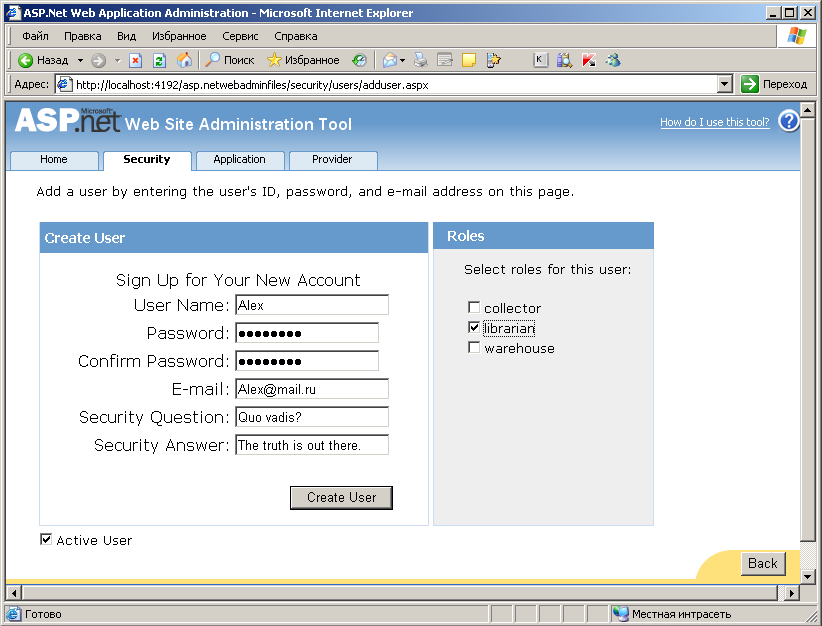Open the Mail icon dropdown arrow
This screenshot has height=626, width=822.
point(403,60)
